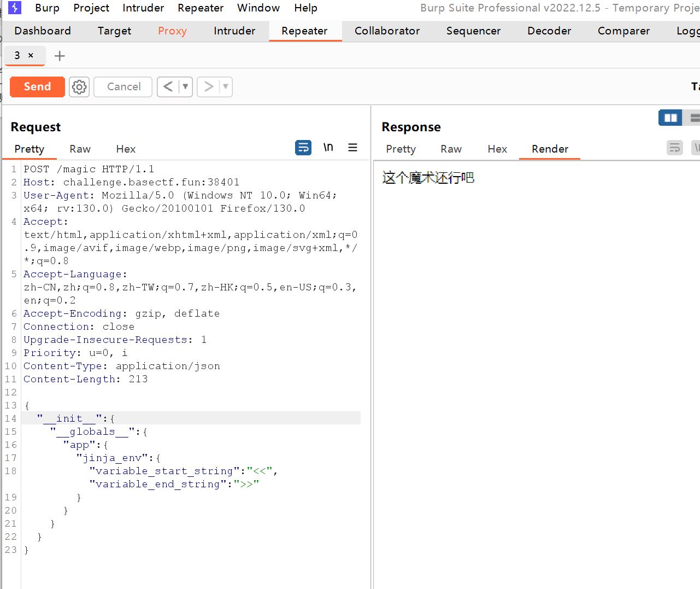This screenshot has width=700, height=589.
Task: Click the "app" JSON key
Action: (x=79, y=445)
